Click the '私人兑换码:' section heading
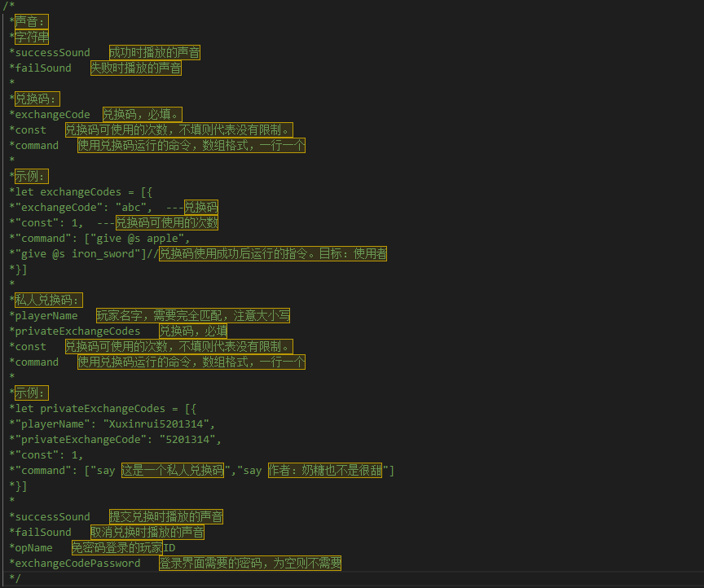This screenshot has height=588, width=704. click(x=49, y=301)
